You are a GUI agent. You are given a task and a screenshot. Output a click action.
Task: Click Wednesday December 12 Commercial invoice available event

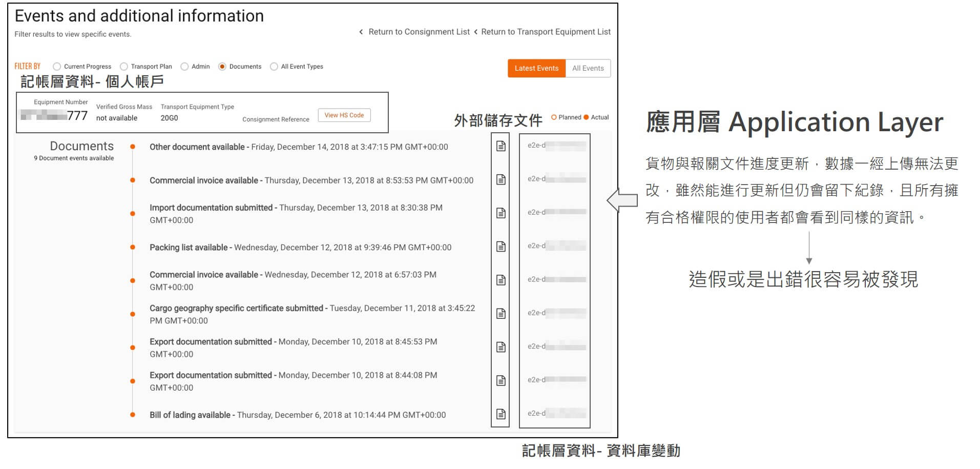point(293,281)
